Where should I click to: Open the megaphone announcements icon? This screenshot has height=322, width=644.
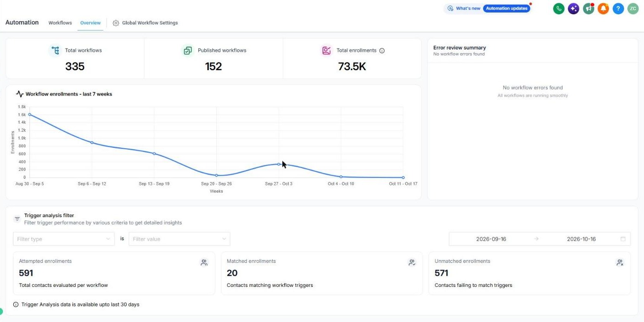tap(588, 8)
